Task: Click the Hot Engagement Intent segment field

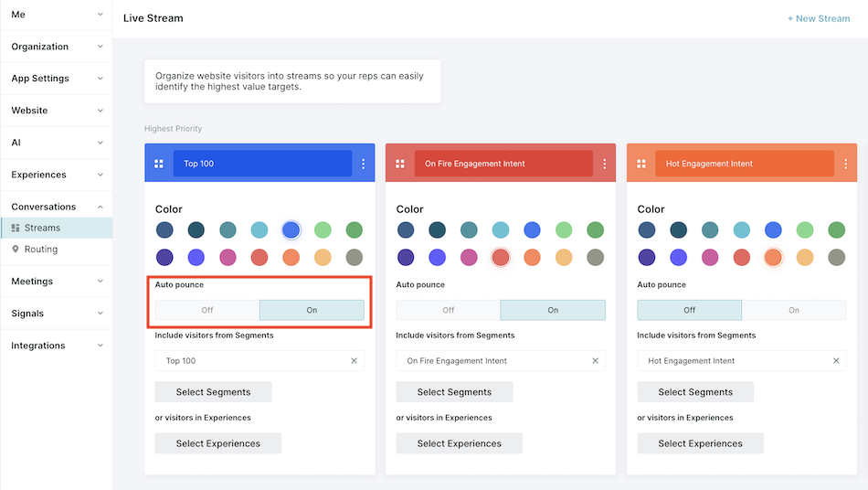Action: point(742,361)
